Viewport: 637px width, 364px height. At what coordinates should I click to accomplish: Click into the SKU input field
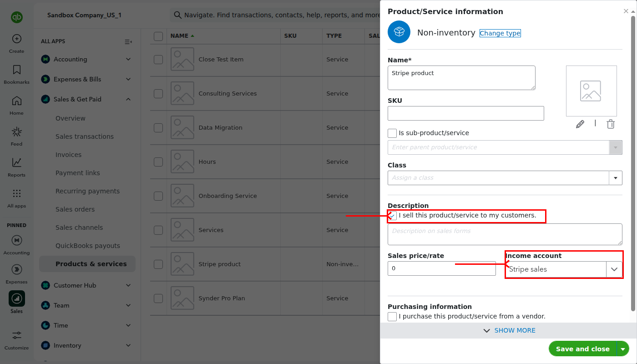[x=466, y=113]
